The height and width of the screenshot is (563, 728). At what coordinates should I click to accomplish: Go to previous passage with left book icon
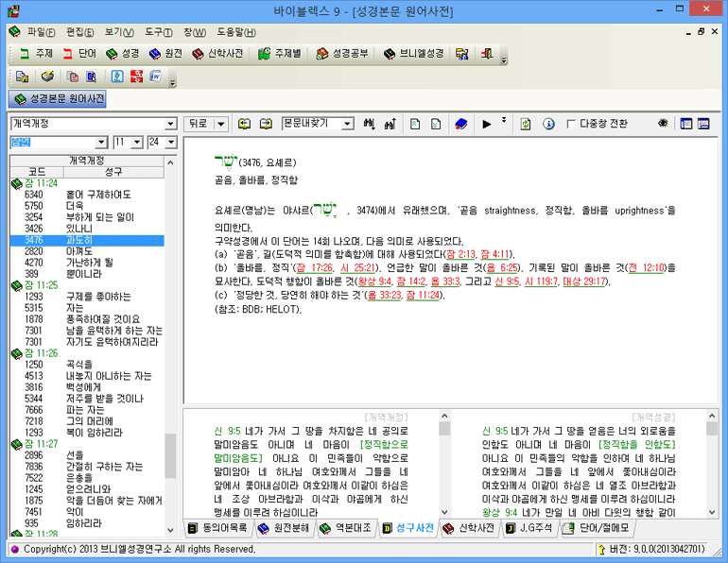click(x=244, y=124)
